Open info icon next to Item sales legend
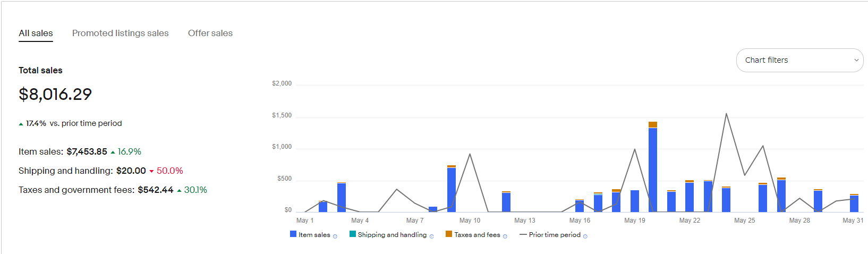The height and width of the screenshot is (254, 868). tap(335, 236)
